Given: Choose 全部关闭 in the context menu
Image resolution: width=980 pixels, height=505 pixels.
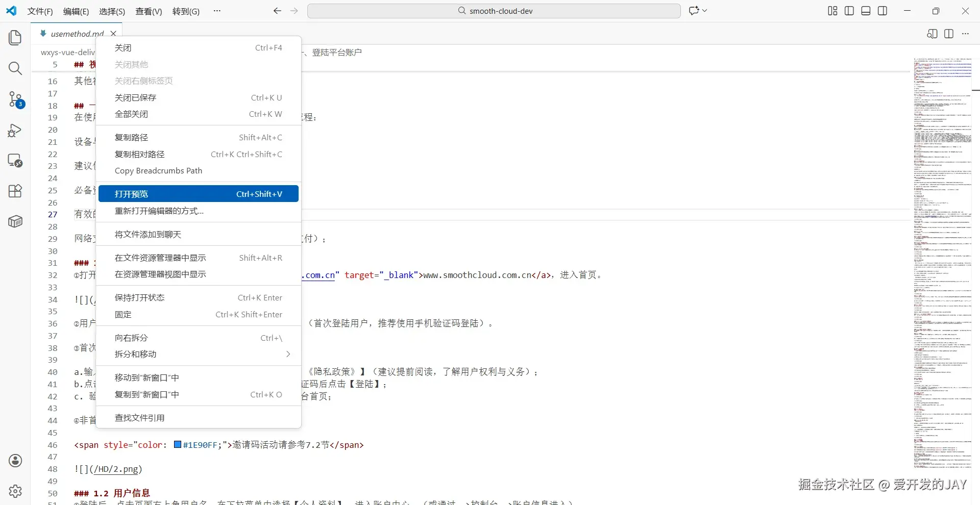Looking at the screenshot, I should point(199,114).
